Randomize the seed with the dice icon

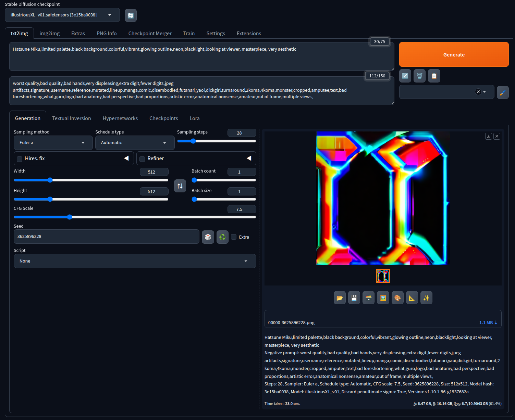[x=208, y=237]
